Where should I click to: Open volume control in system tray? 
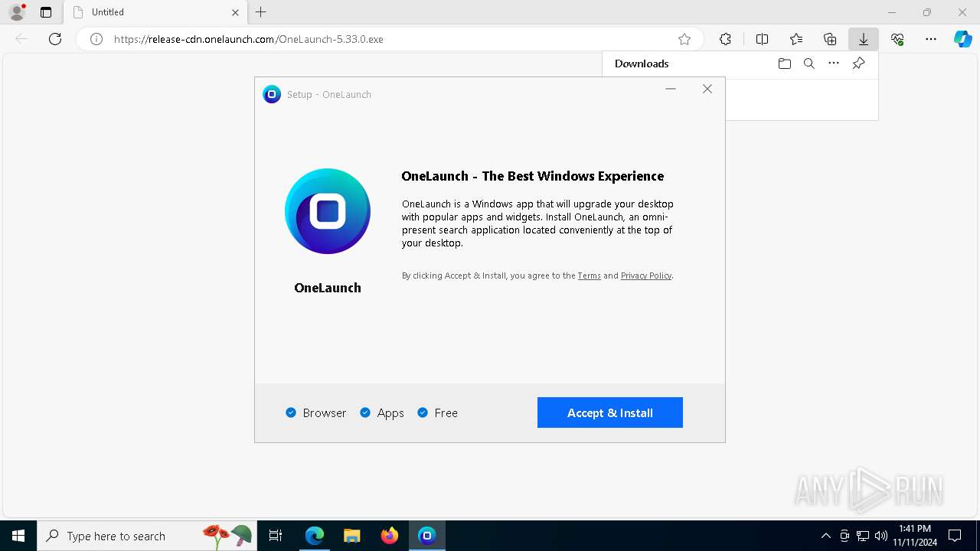point(881,536)
